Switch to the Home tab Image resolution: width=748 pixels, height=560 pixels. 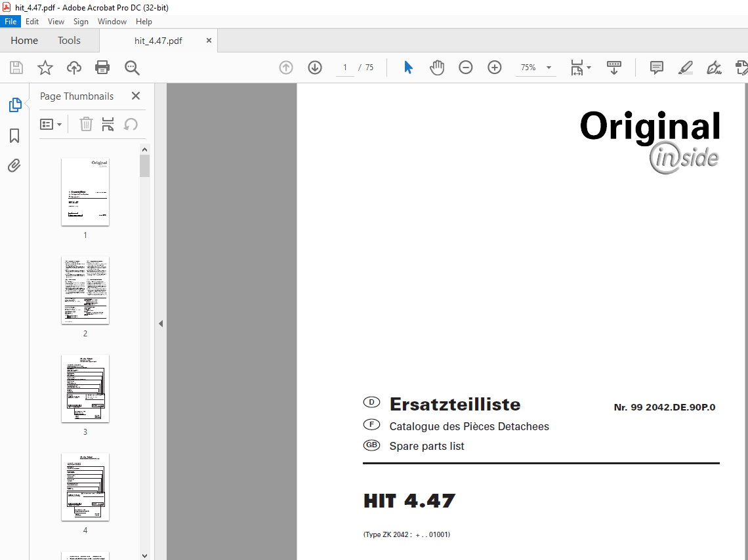click(x=24, y=41)
